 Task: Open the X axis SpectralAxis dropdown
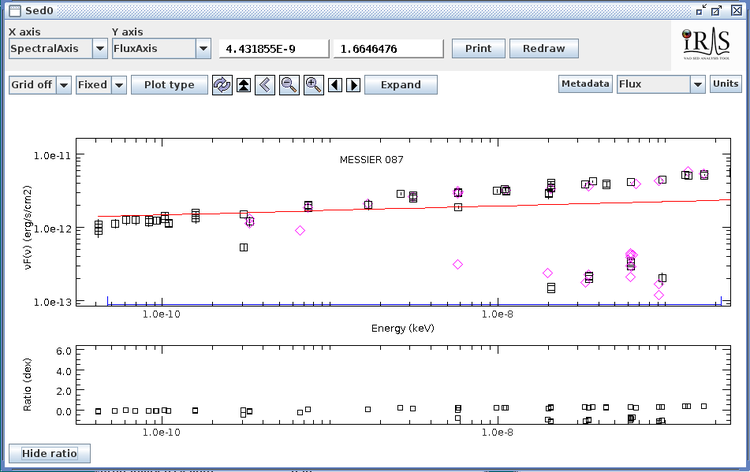pos(58,48)
